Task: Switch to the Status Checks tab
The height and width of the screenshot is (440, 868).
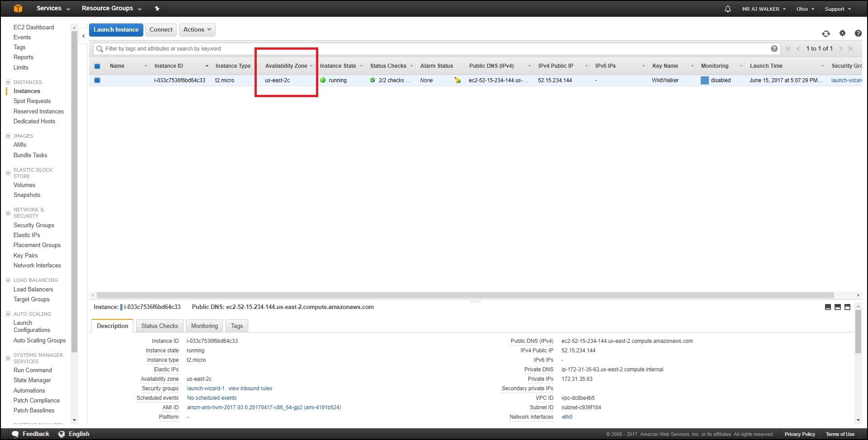Action: 160,326
